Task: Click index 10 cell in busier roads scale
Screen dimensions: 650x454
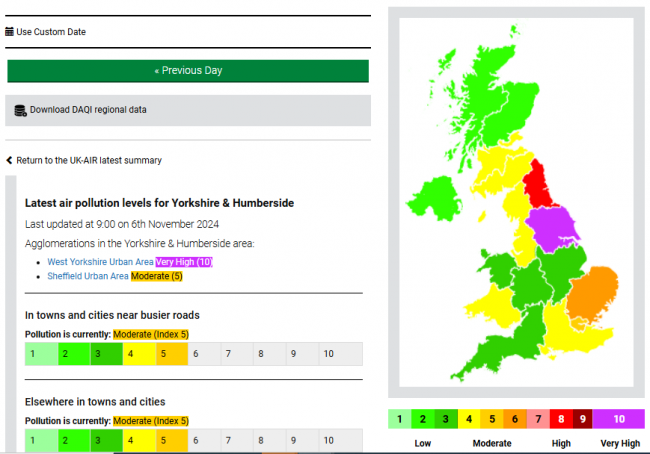Action: (x=328, y=354)
